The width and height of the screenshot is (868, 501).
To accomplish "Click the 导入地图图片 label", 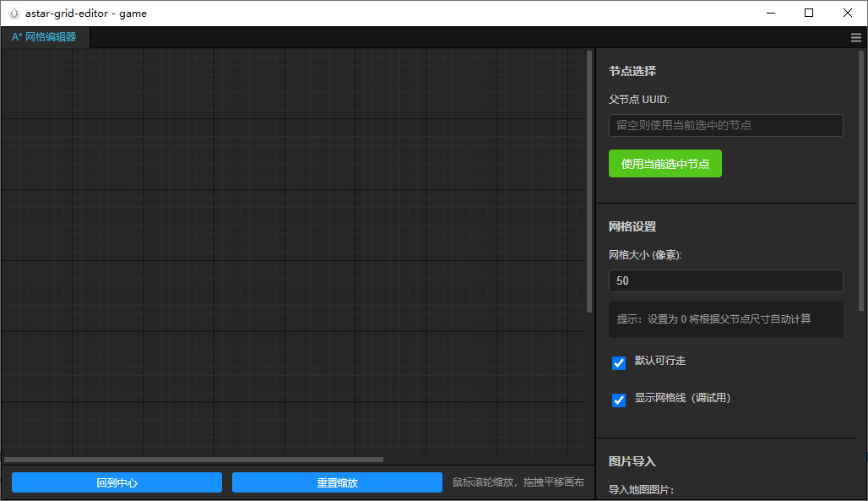I will [641, 490].
